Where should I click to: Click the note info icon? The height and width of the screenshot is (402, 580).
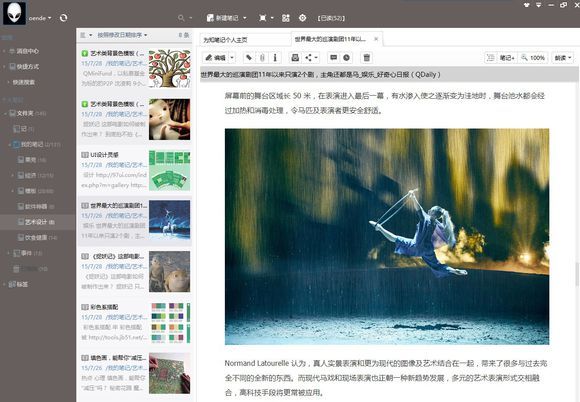click(x=275, y=58)
